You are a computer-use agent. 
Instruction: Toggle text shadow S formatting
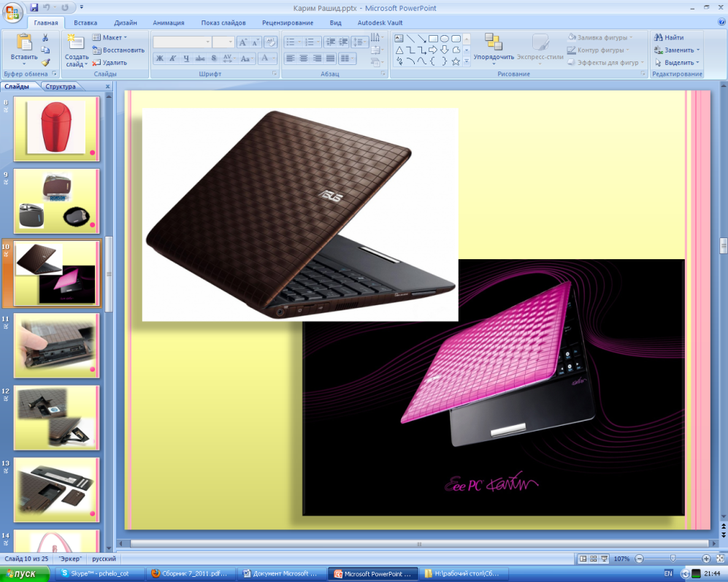[213, 58]
